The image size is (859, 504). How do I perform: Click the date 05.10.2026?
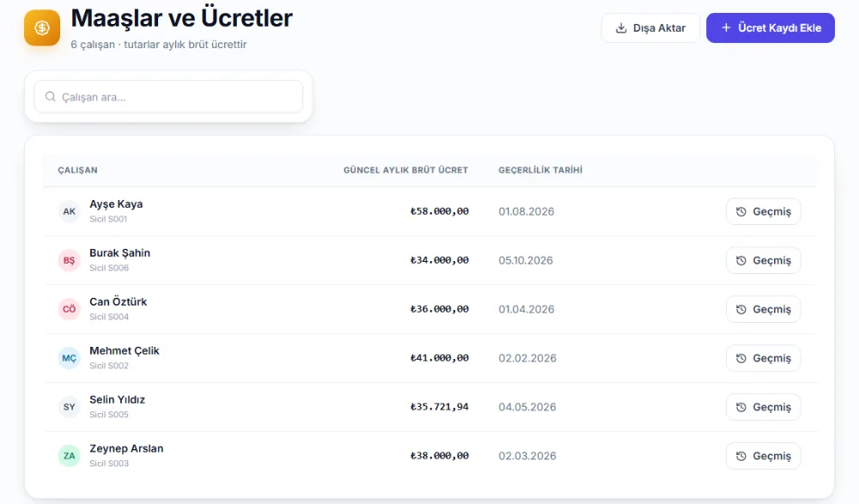click(x=526, y=260)
